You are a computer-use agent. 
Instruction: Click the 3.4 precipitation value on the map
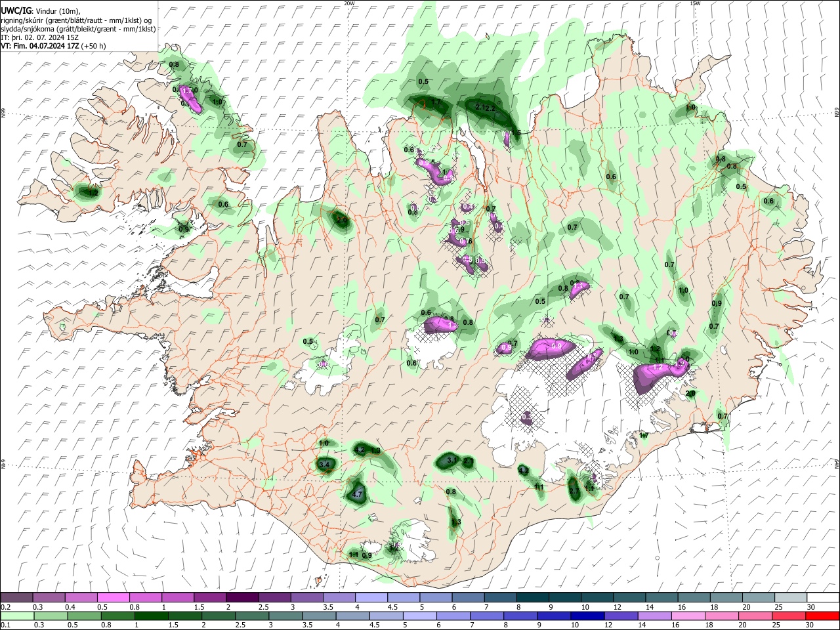(x=324, y=465)
